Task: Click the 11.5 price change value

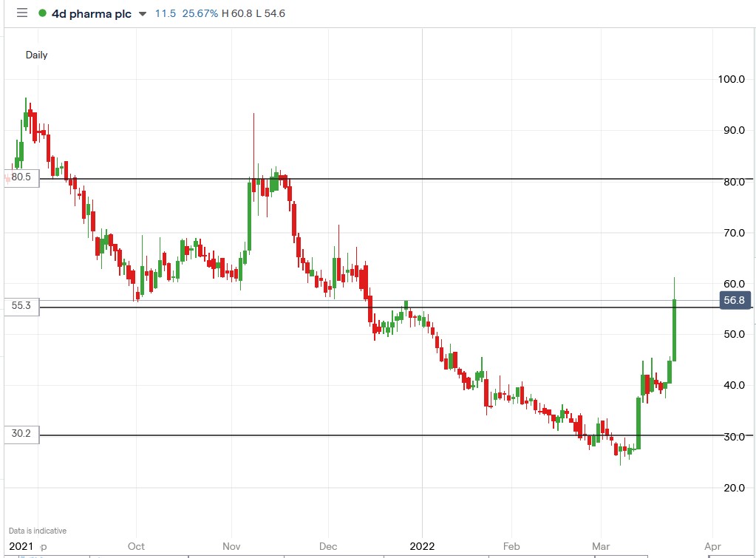Action: coord(164,13)
